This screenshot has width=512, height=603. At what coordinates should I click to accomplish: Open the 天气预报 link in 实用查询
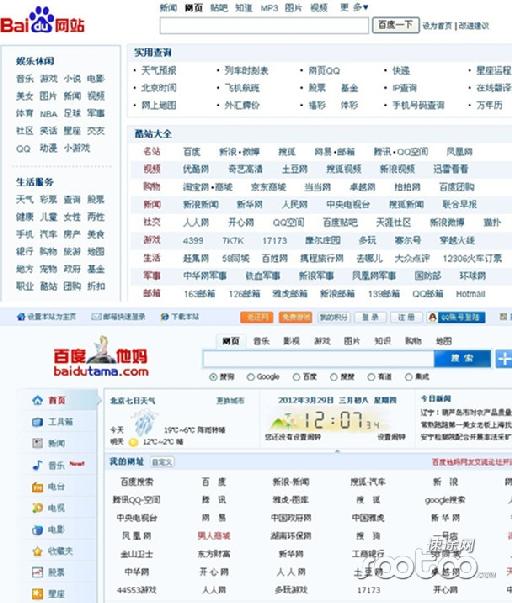pos(159,70)
